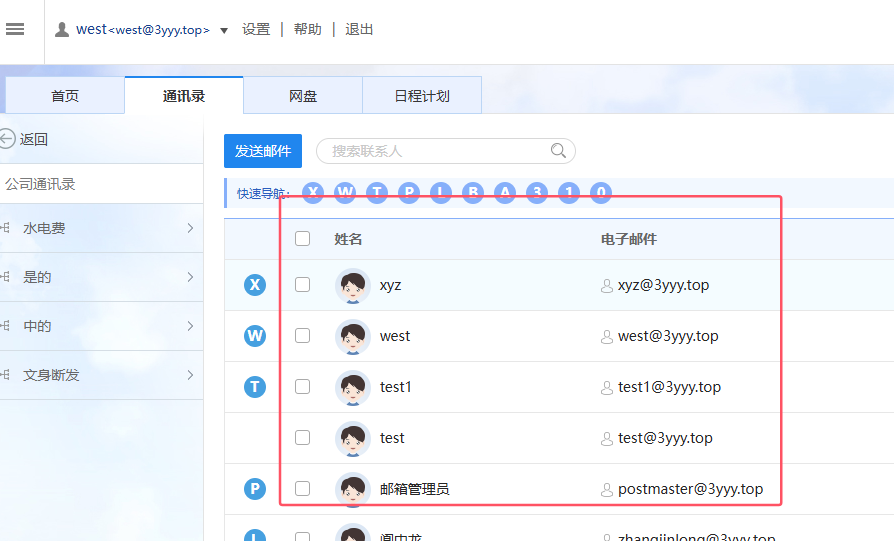Click the search magnifier icon
This screenshot has width=894, height=541.
[x=558, y=151]
